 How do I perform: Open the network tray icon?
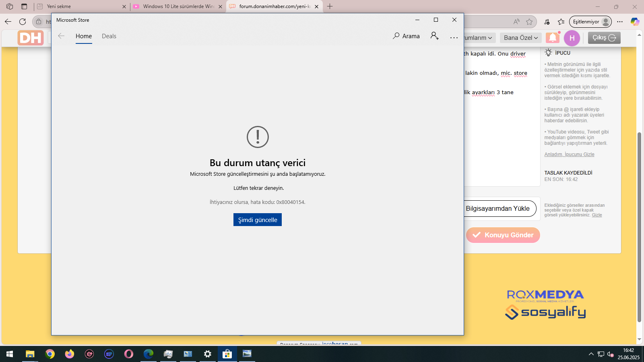[601, 354]
